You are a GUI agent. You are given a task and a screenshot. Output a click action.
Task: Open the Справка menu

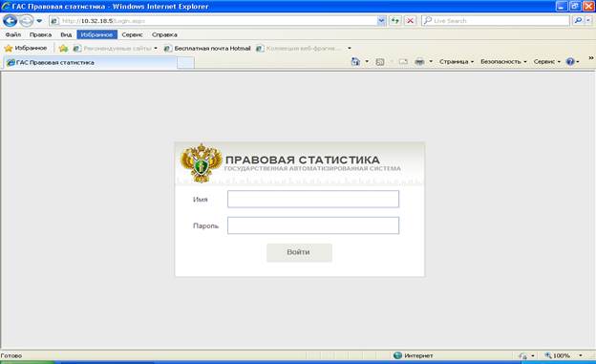[x=164, y=34]
